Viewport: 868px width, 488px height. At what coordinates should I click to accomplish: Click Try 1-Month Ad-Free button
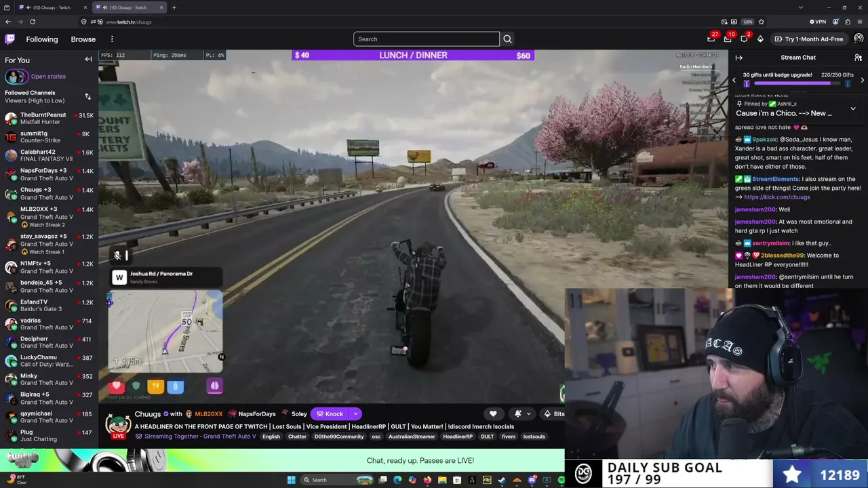coord(809,39)
